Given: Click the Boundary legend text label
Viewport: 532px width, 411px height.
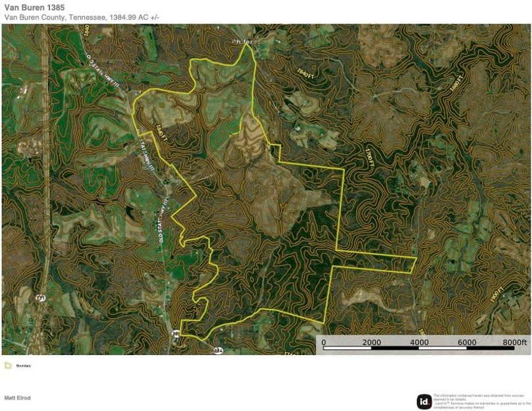Looking at the screenshot, I should (x=24, y=366).
